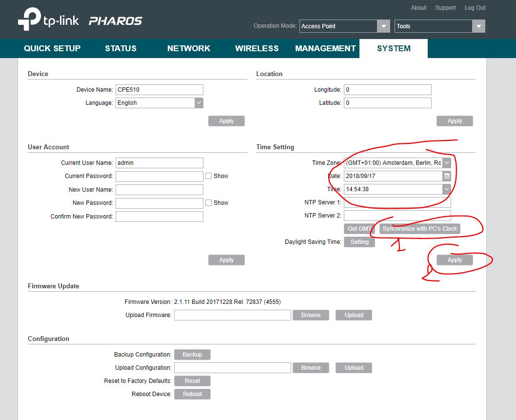Open the Tools dropdown menu
This screenshot has width=516, height=420.
pos(478,26)
